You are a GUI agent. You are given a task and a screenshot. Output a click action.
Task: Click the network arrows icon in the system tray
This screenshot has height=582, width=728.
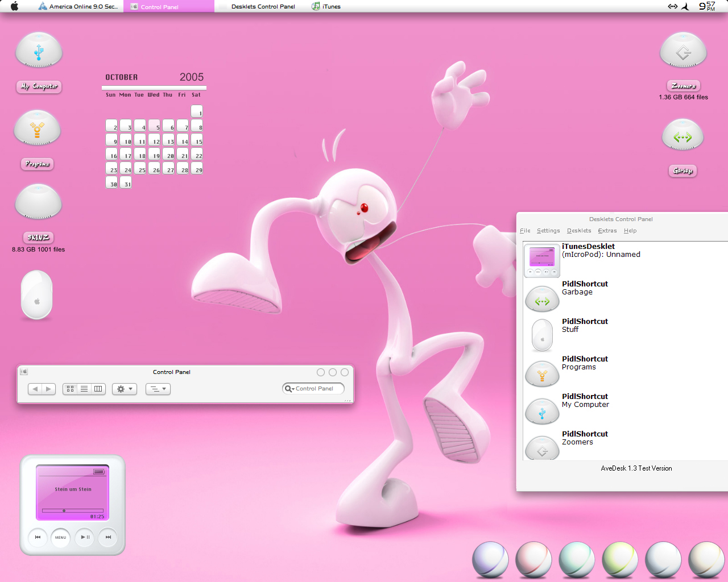click(672, 6)
